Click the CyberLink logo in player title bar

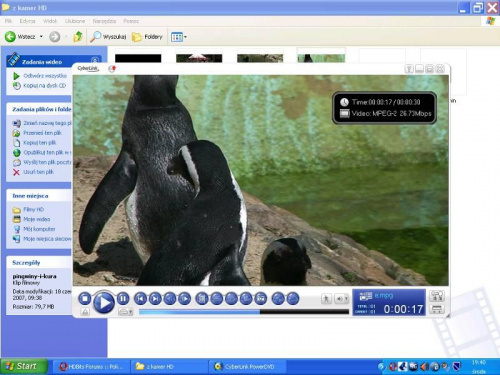pos(88,69)
